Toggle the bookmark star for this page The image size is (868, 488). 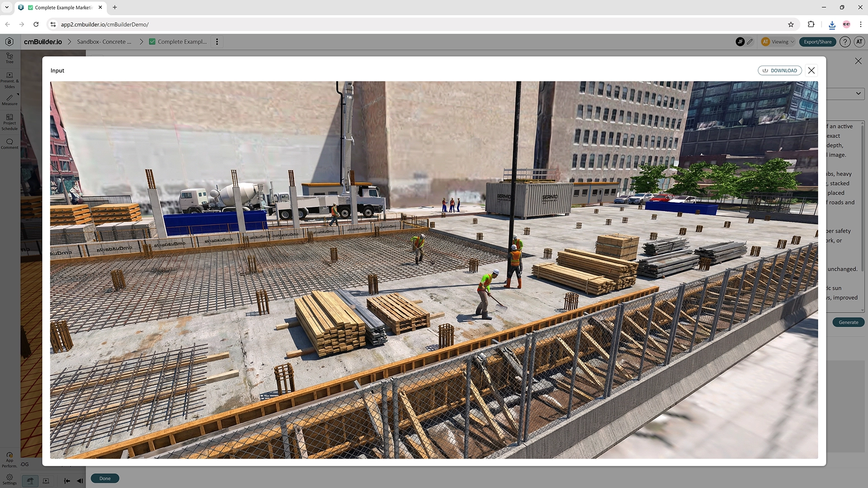(x=791, y=25)
